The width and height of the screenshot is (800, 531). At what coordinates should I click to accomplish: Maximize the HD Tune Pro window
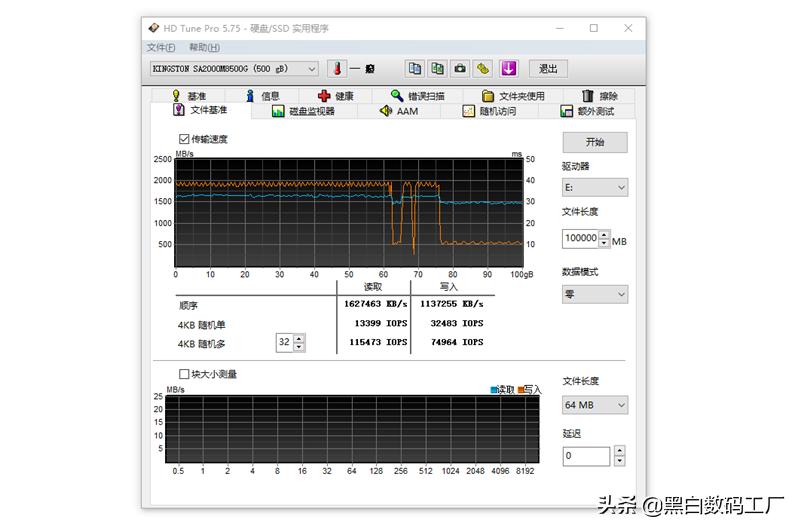(x=594, y=28)
